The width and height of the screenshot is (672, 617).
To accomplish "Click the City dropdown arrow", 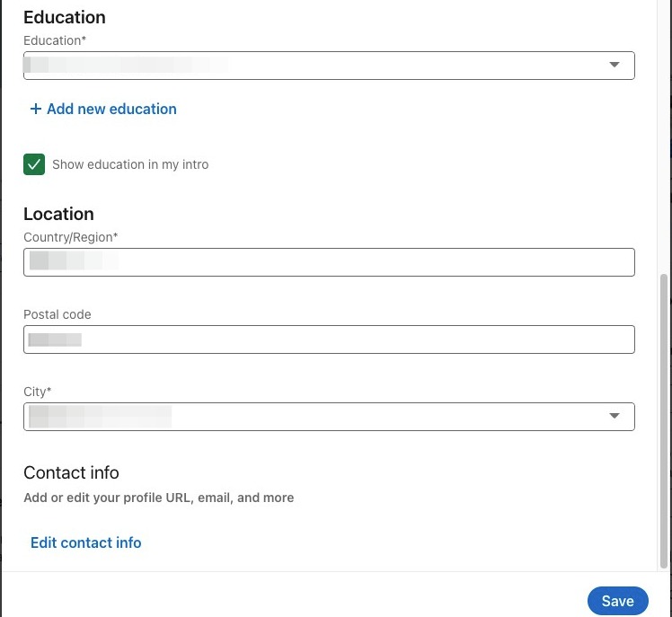I will click(615, 416).
